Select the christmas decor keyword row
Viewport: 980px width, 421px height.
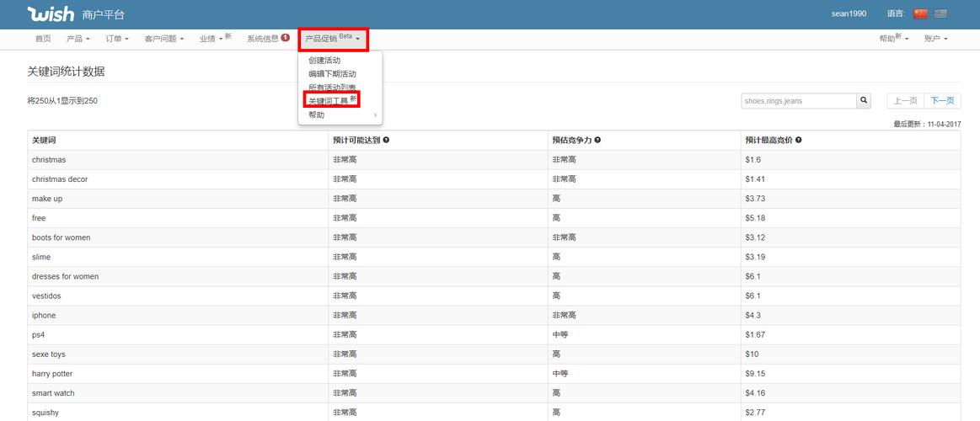tap(494, 179)
